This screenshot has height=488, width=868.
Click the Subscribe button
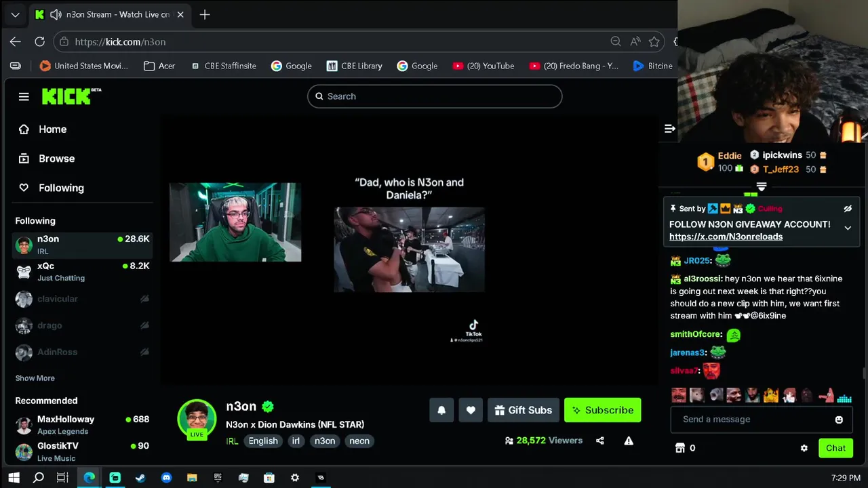602,410
